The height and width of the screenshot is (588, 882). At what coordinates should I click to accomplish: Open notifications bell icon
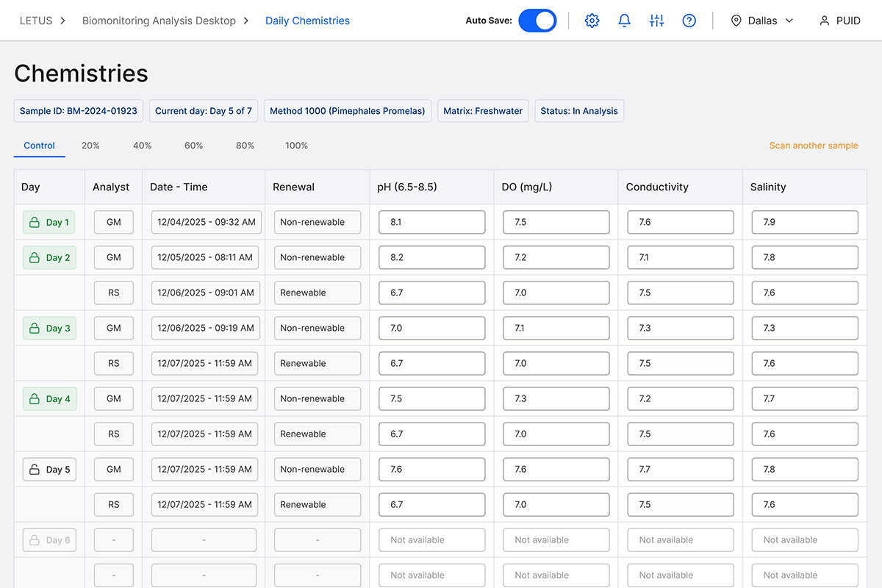(624, 21)
